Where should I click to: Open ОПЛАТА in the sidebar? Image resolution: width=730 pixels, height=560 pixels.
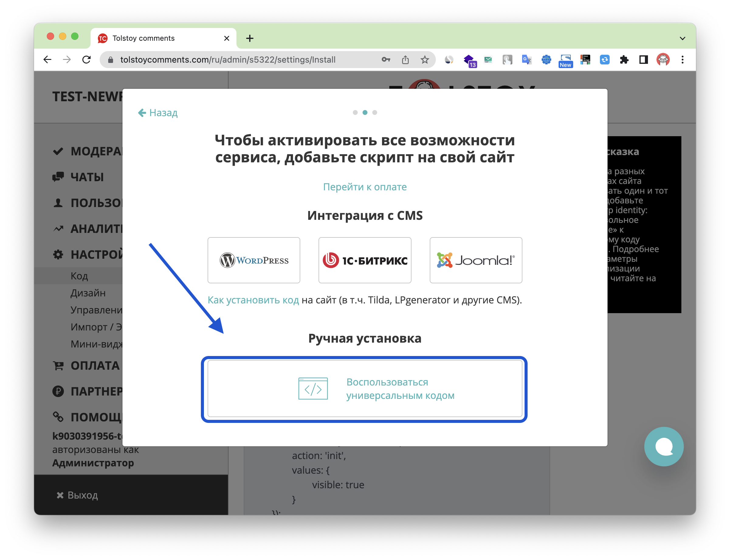point(95,365)
